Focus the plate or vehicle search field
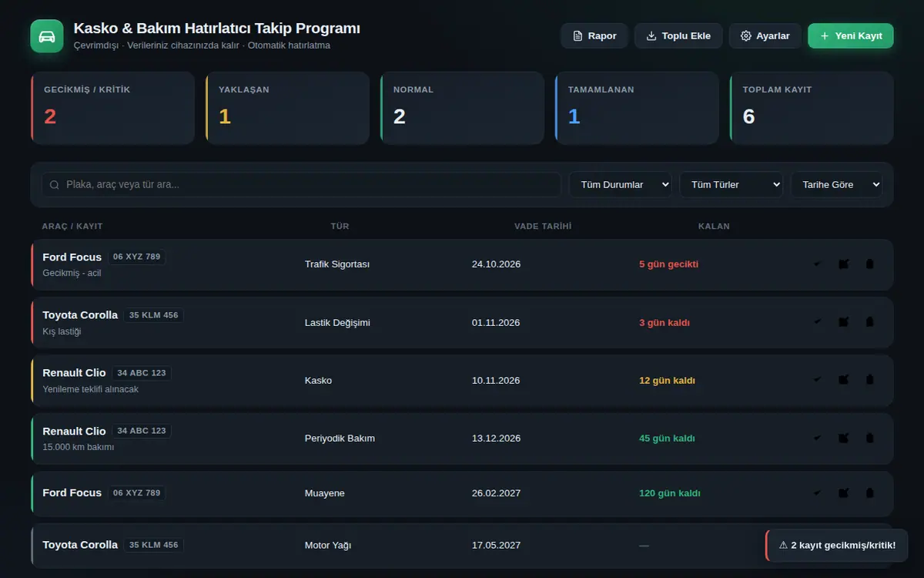The width and height of the screenshot is (924, 578). coord(301,185)
